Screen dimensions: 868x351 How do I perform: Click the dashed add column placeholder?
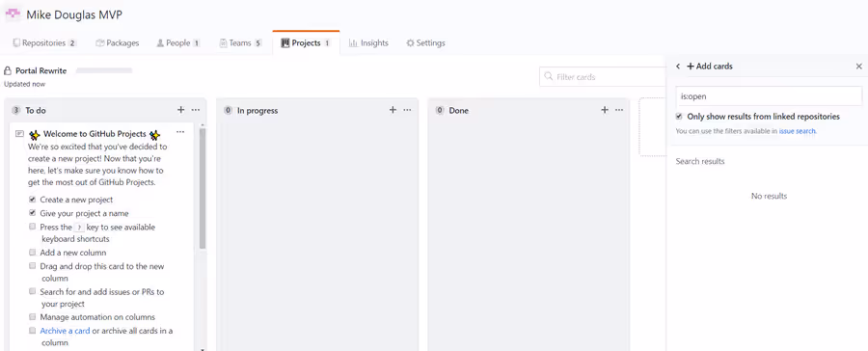(x=652, y=127)
